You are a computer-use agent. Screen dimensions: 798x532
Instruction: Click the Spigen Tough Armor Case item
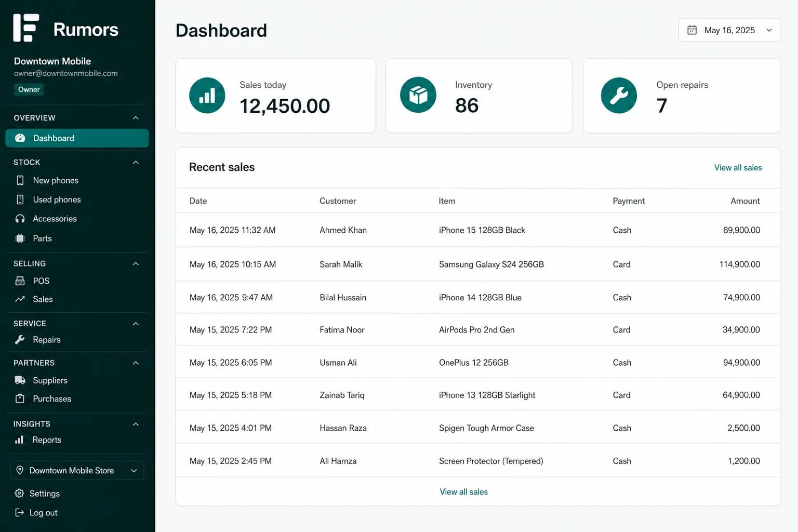coord(486,428)
